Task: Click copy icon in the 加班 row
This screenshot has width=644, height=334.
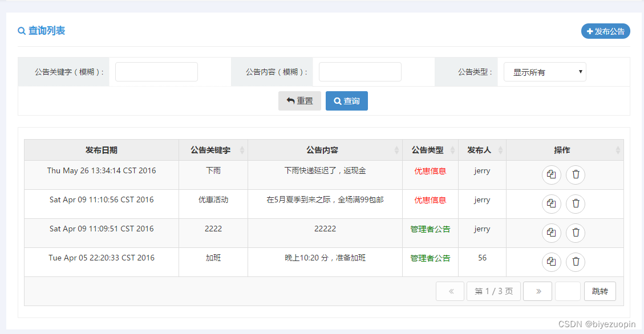Action: tap(551, 262)
